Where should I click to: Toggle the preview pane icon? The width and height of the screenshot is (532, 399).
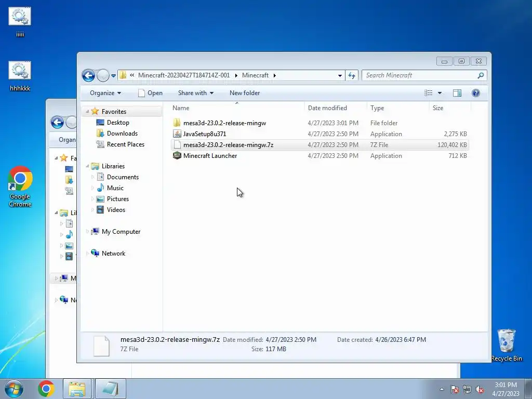457,93
